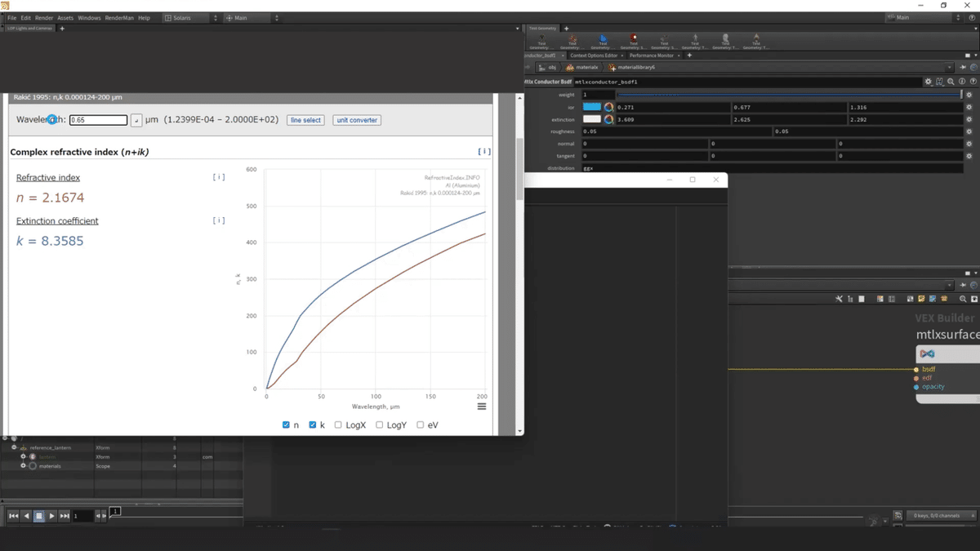Screen dimensions: 980x551
Task: Open the color picker wheel for extinction
Action: [608, 119]
